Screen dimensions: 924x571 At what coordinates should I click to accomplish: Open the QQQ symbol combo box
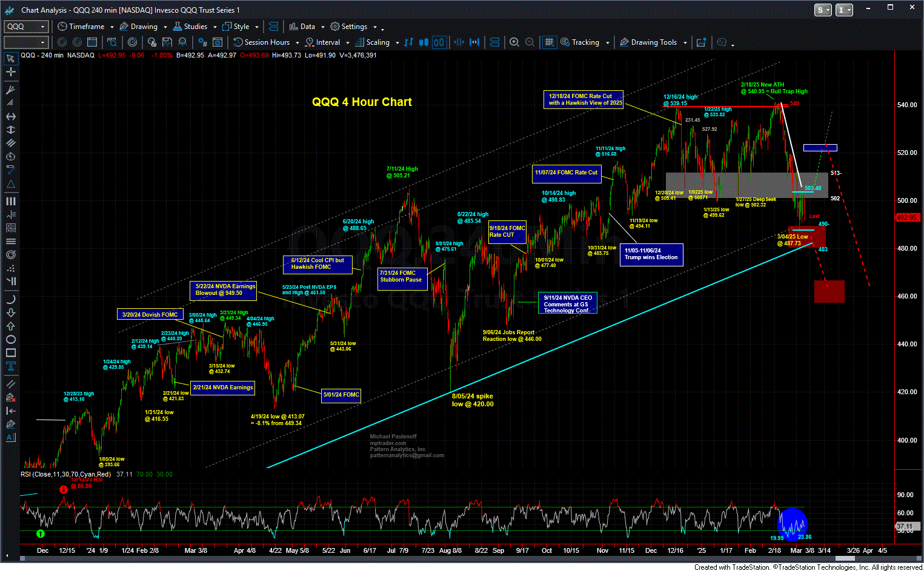[25, 27]
